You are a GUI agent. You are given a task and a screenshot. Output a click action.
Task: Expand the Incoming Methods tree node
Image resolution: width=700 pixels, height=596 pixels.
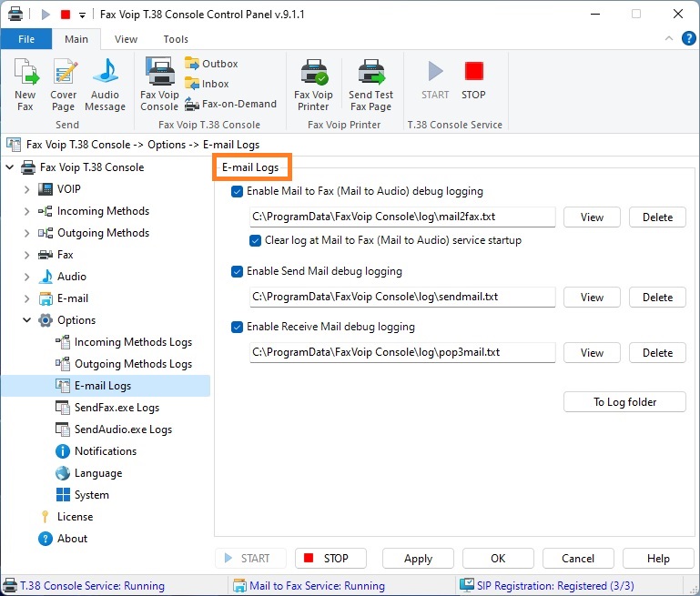point(26,211)
